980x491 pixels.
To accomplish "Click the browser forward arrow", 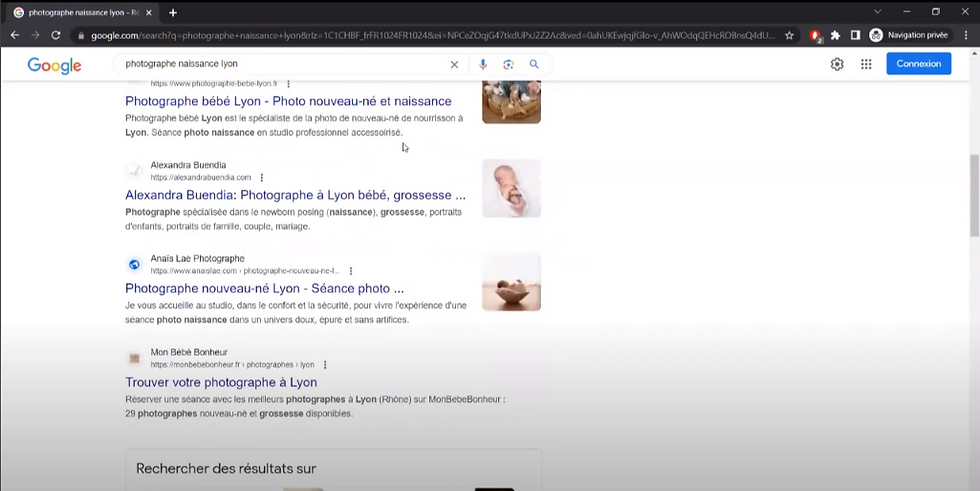I will click(36, 36).
